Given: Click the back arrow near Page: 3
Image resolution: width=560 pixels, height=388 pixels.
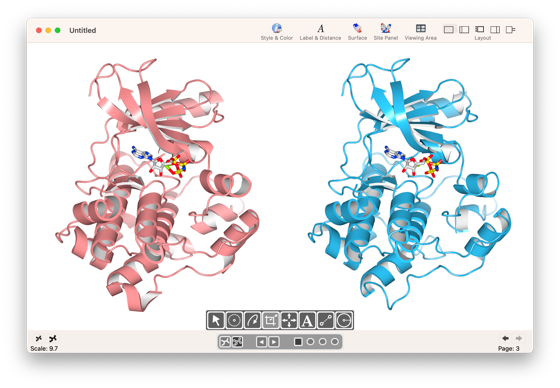Looking at the screenshot, I should (505, 338).
